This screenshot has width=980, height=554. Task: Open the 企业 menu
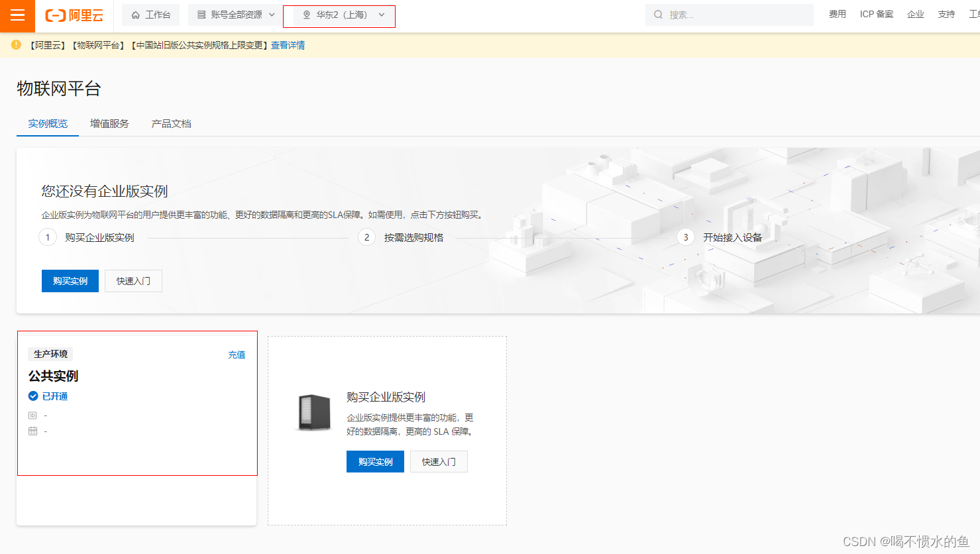[916, 15]
